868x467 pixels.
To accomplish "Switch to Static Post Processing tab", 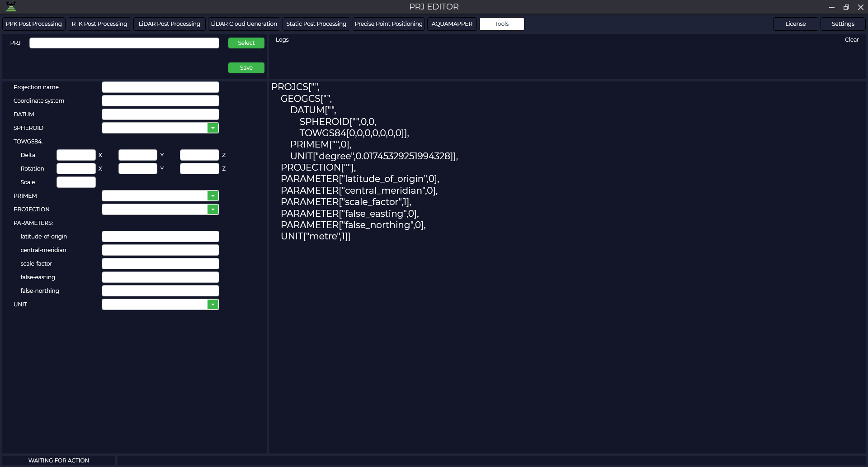I will point(316,24).
